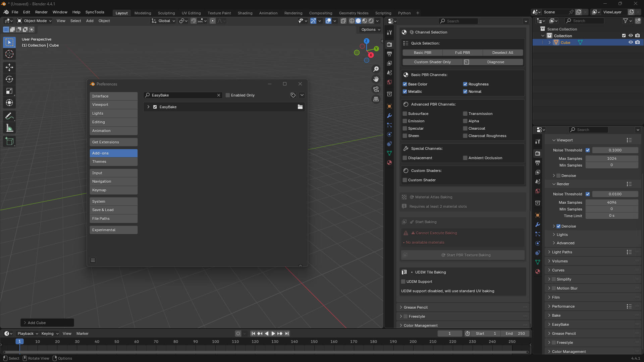The height and width of the screenshot is (362, 644).
Task: Click Deselect All channels button
Action: coord(502,53)
